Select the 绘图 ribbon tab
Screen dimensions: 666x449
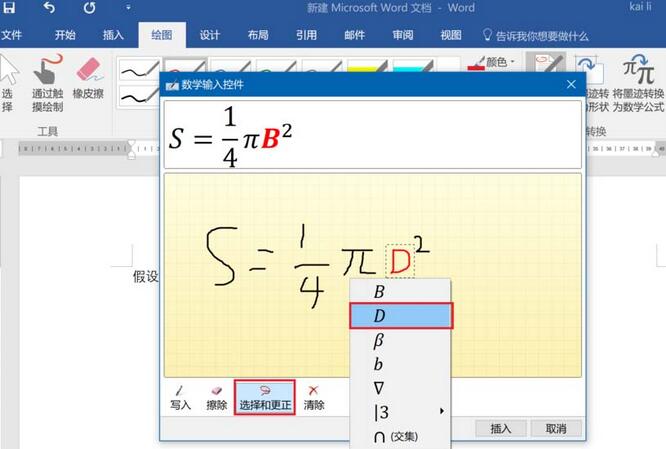tap(162, 35)
